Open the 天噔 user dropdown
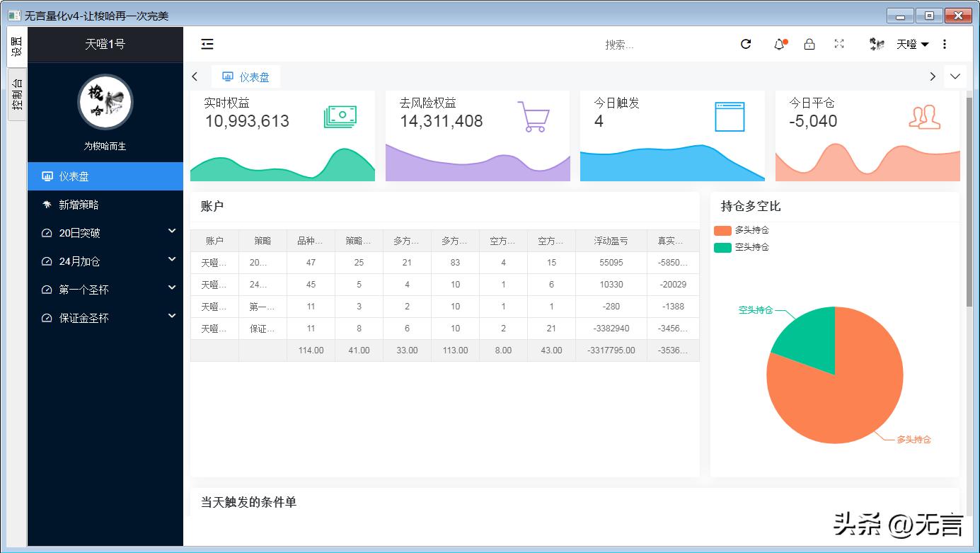The width and height of the screenshot is (980, 553). tap(908, 44)
